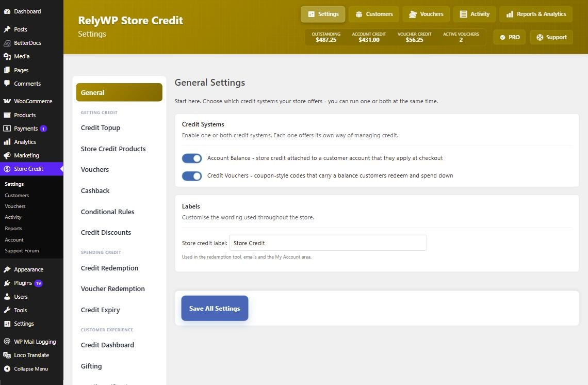Viewport: 588px width, 385px height.
Task: Click the Active Vouchers count stat
Action: point(461,37)
